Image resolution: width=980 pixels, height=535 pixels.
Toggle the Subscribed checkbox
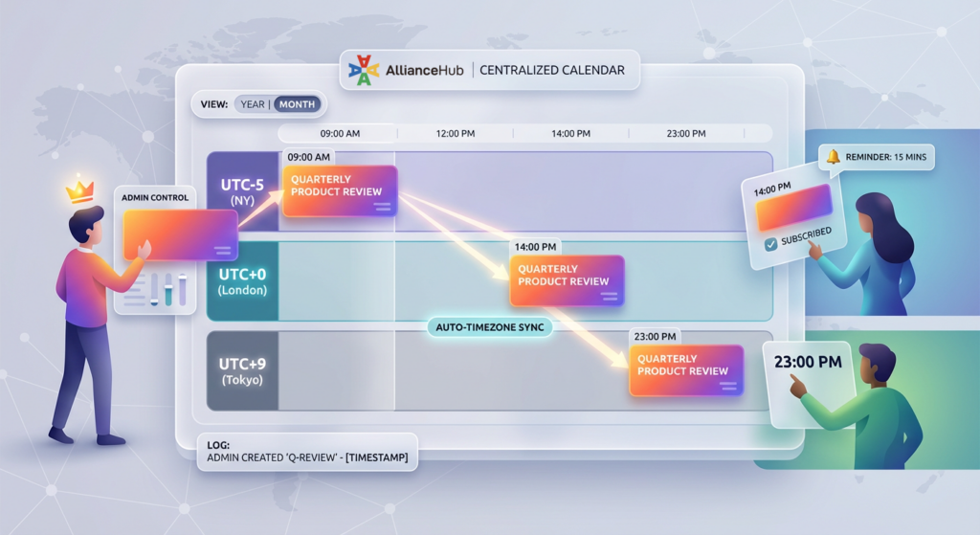coord(771,245)
